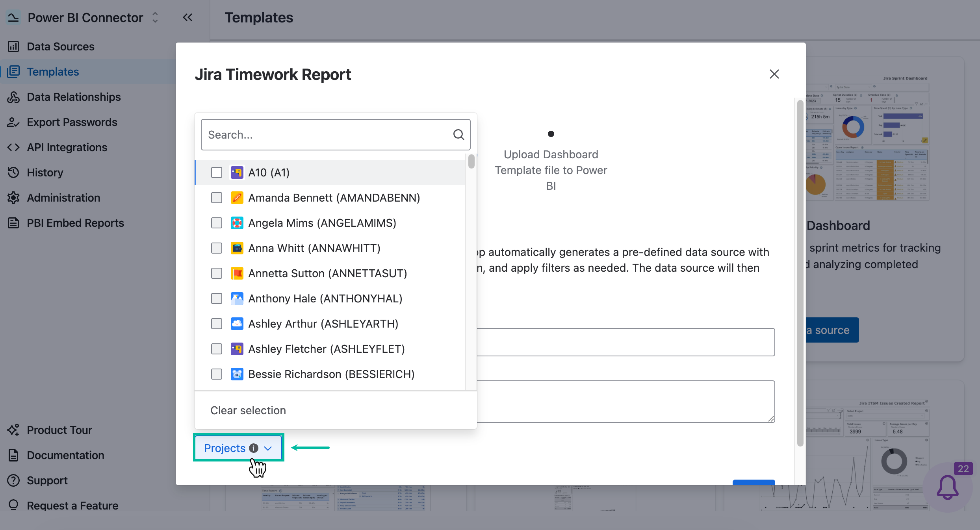This screenshot has width=980, height=530.
Task: Collapse the sidebar with double-chevron icon
Action: coord(187,18)
